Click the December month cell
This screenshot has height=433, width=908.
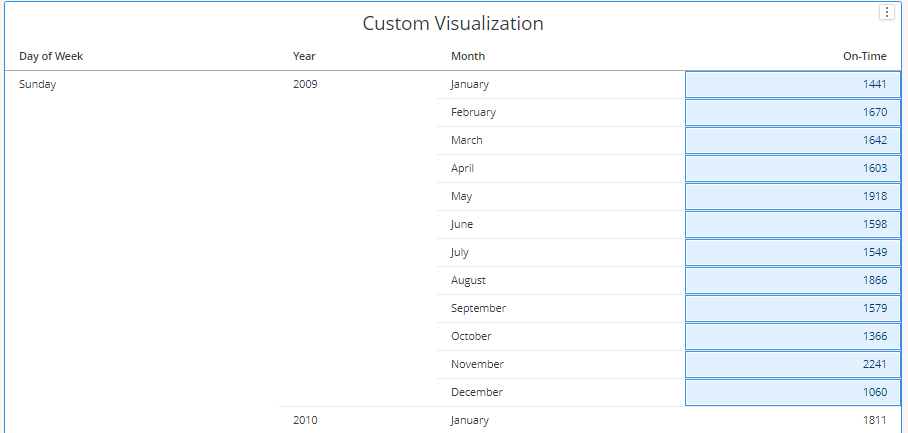click(477, 392)
